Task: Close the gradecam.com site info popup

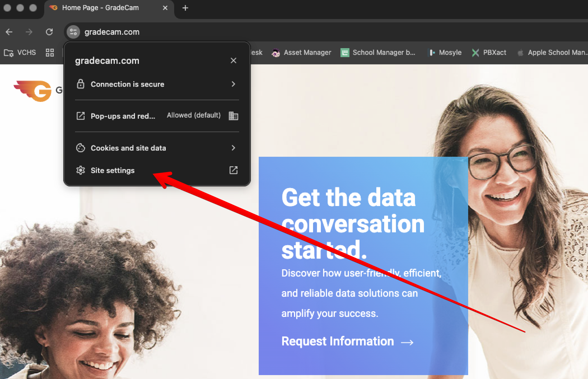Action: click(x=234, y=60)
